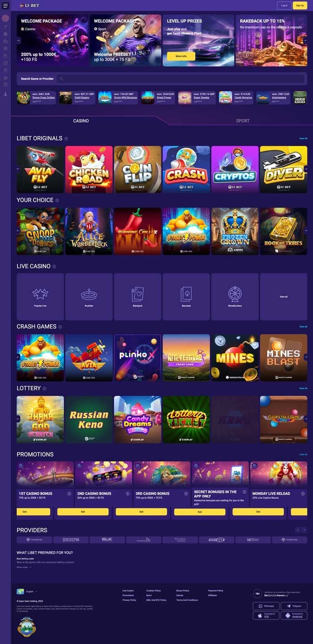Open the Chicken Road game thumbnail

coord(89,169)
